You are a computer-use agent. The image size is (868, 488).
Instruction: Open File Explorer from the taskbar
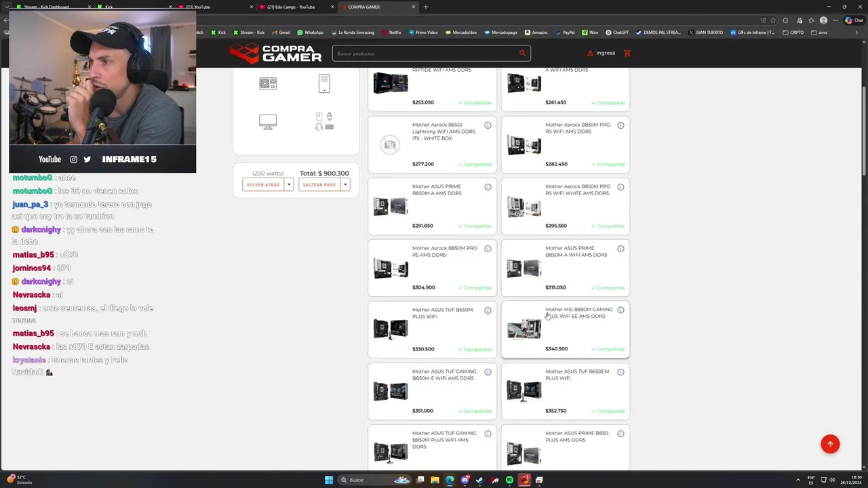coord(435,480)
